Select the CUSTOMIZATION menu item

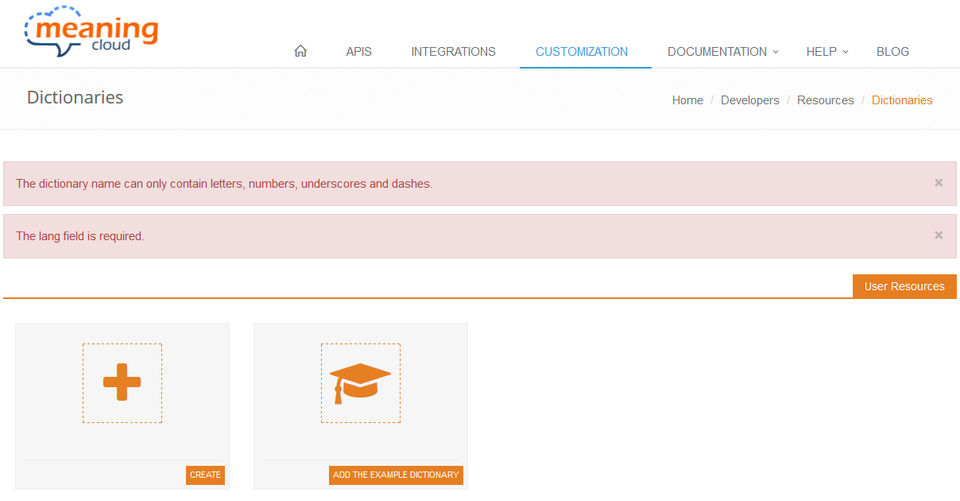[x=582, y=51]
